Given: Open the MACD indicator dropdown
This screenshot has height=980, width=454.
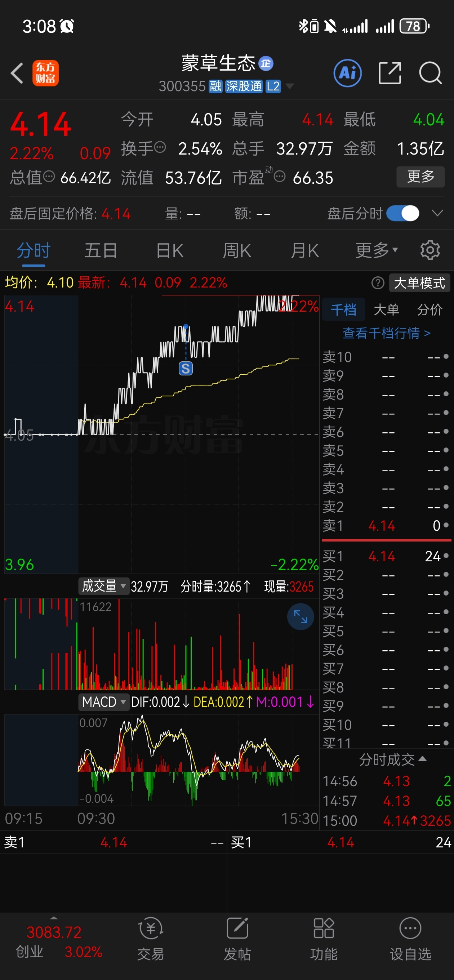Looking at the screenshot, I should [x=103, y=701].
